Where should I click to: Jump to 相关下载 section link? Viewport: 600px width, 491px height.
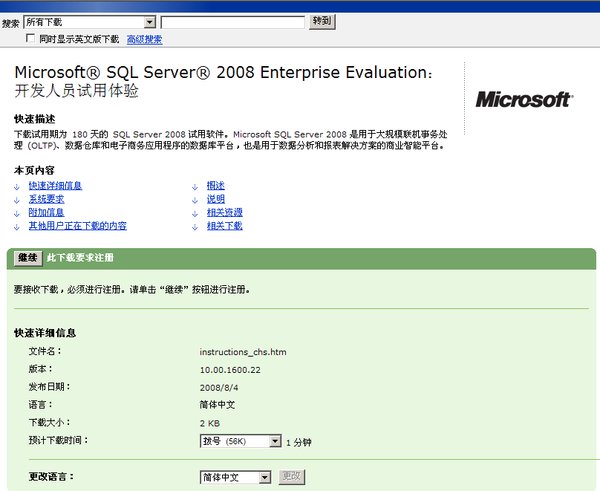click(x=225, y=226)
